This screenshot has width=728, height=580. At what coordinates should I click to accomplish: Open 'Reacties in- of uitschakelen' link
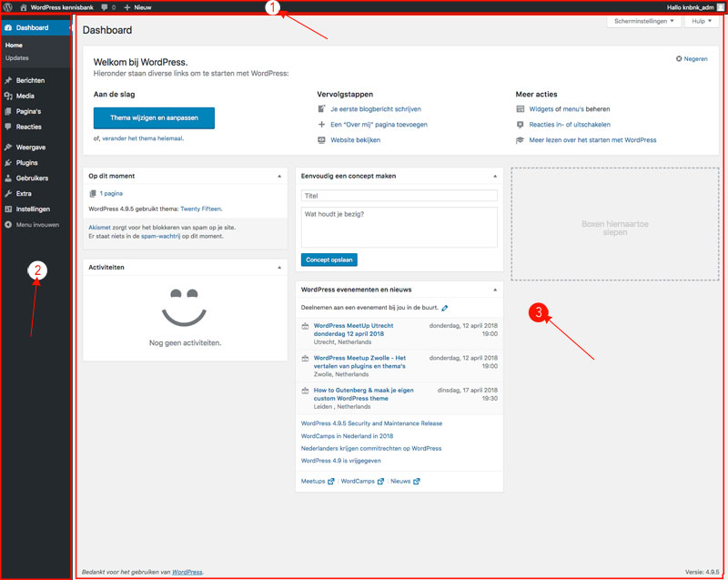click(x=570, y=125)
